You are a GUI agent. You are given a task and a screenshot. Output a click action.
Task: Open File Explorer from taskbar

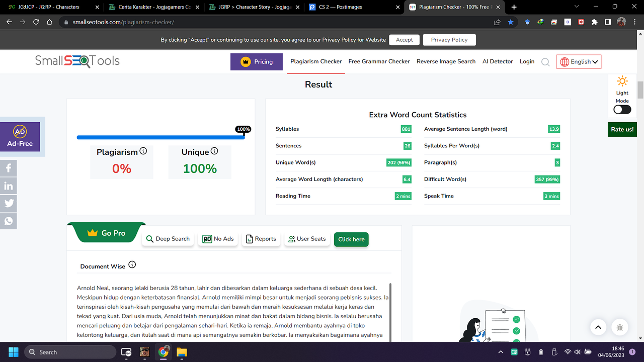click(x=182, y=352)
